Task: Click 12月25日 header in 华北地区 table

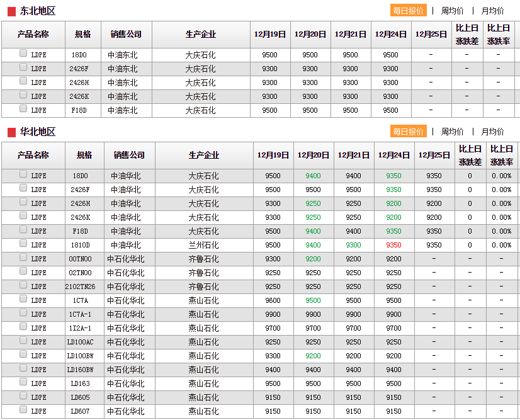Action: coord(434,156)
